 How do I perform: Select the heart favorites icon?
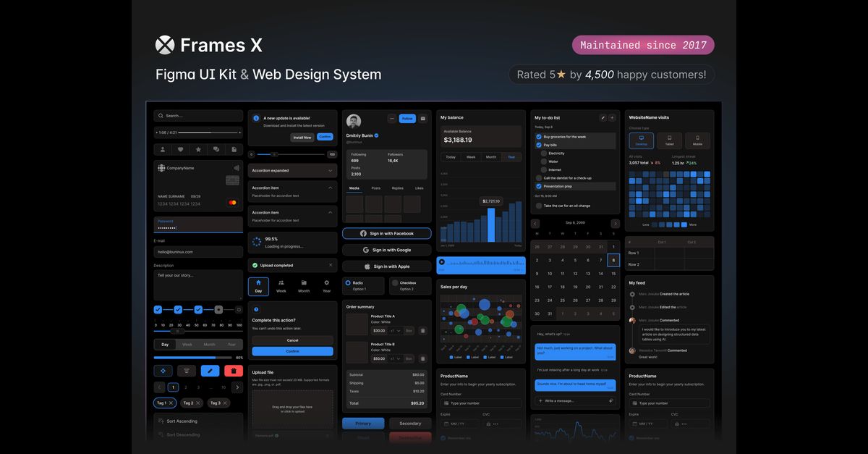pyautogui.click(x=181, y=149)
